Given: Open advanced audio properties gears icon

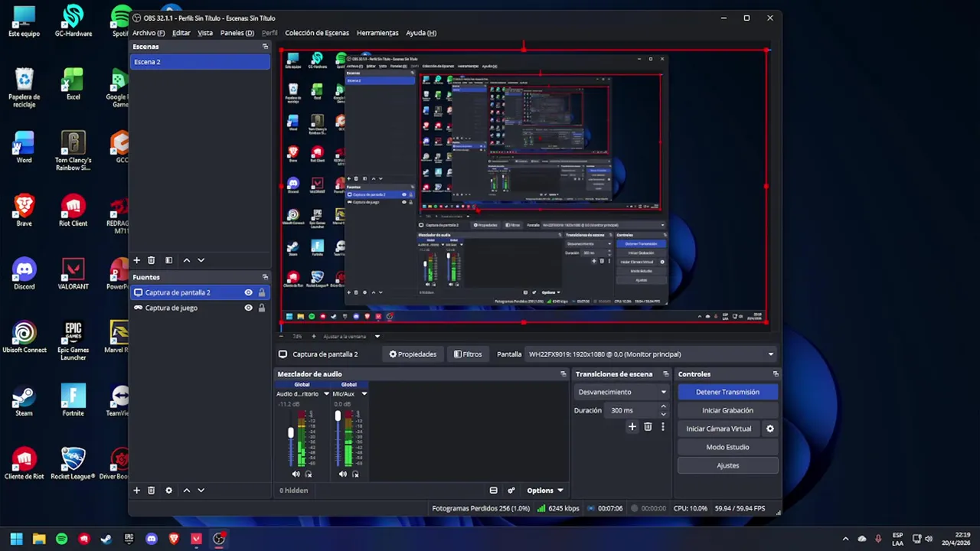Looking at the screenshot, I should point(511,491).
